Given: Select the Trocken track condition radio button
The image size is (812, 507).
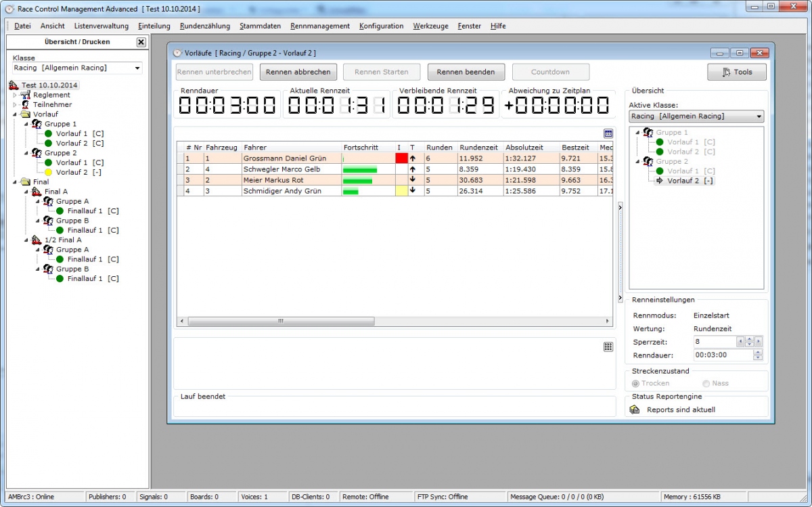Looking at the screenshot, I should 635,383.
